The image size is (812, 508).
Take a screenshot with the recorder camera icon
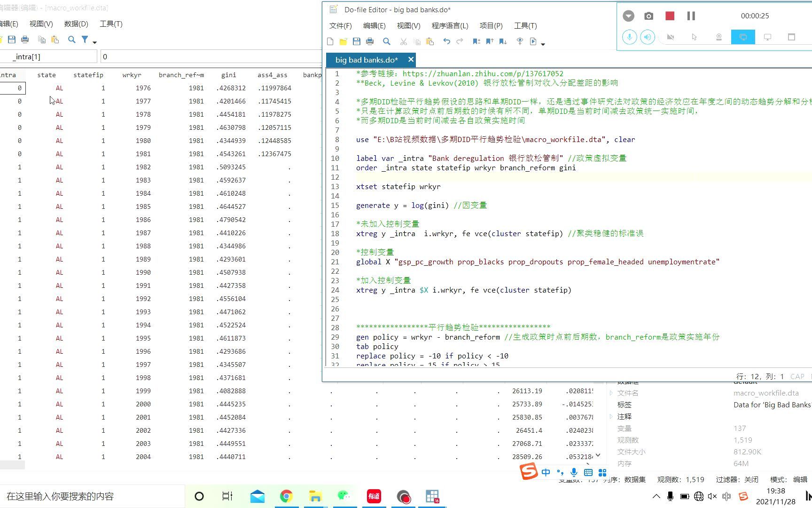(648, 16)
